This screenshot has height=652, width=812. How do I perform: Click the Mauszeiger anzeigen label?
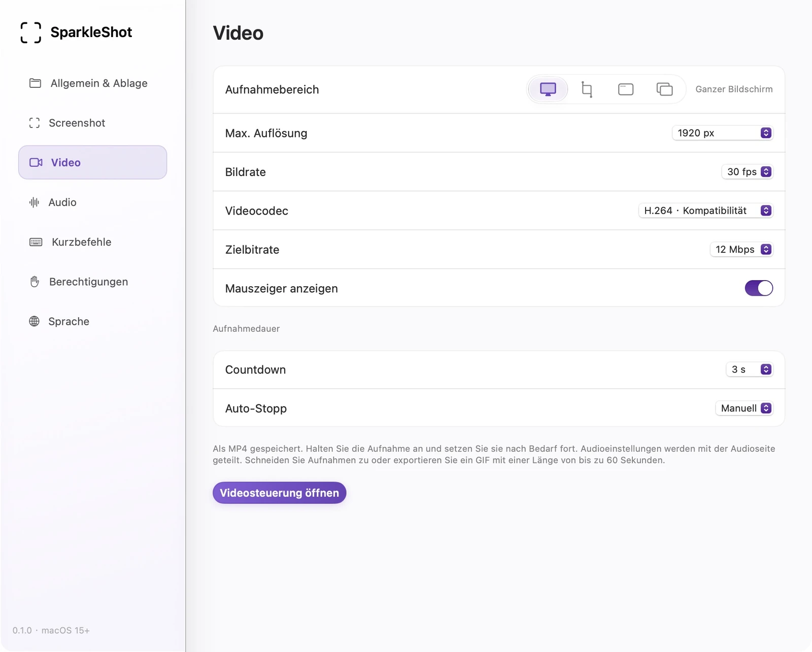pyautogui.click(x=281, y=289)
